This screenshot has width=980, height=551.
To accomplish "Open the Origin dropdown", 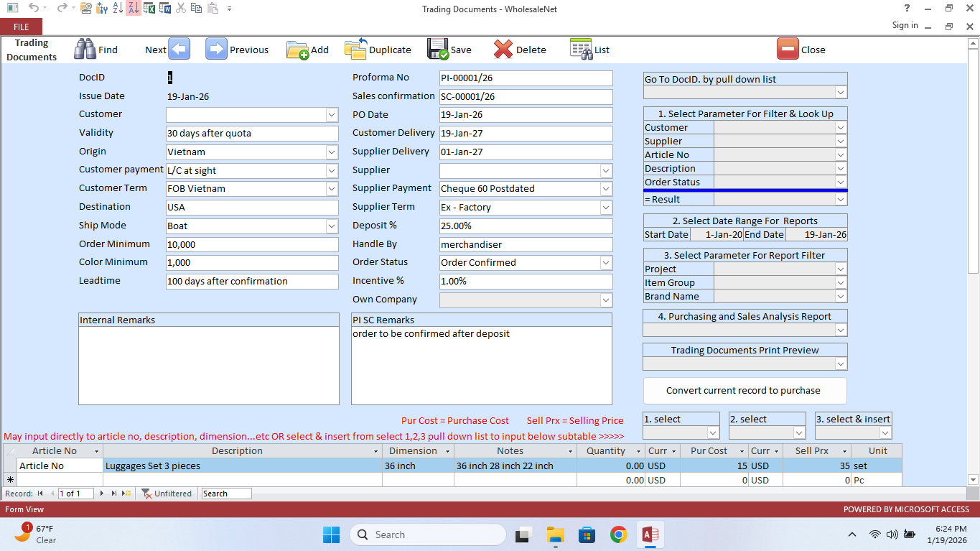I will 331,152.
